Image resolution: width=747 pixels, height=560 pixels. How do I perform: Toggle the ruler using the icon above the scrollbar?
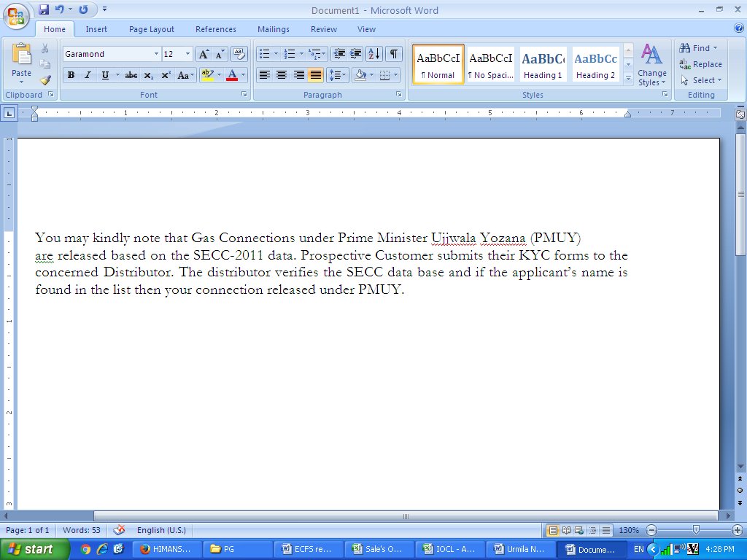(x=740, y=114)
